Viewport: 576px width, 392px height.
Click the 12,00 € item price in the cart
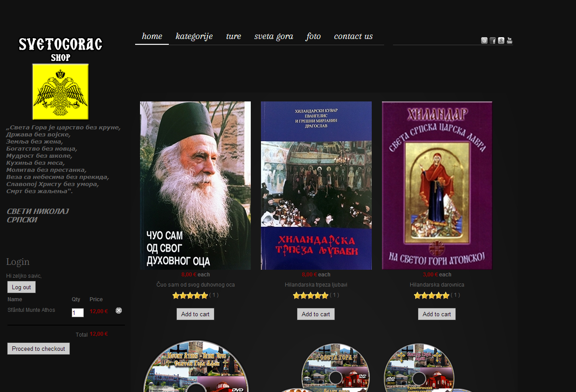tap(99, 311)
